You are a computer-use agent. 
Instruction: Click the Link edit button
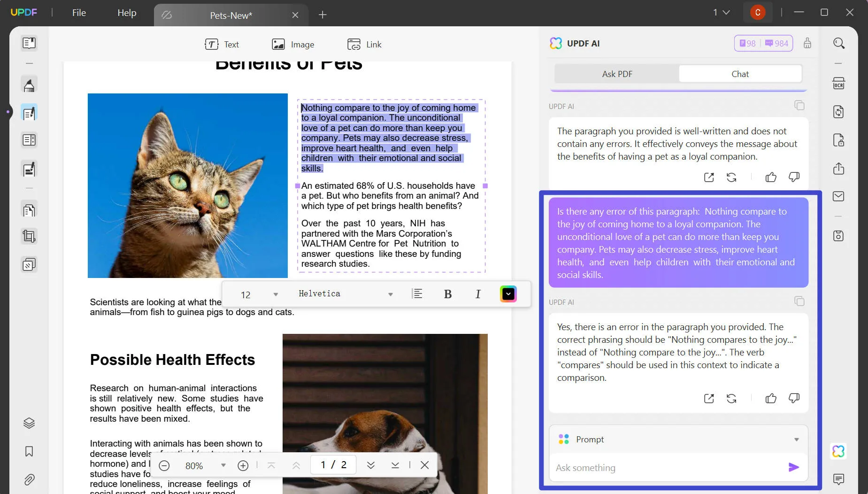pos(364,45)
